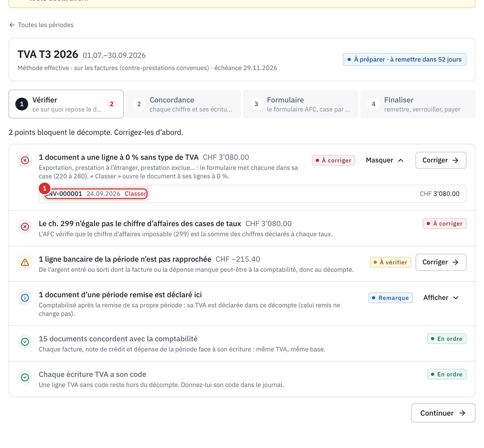The height and width of the screenshot is (448, 484).
Task: Click the check icon for 15 documents concordent
Action: click(25, 342)
